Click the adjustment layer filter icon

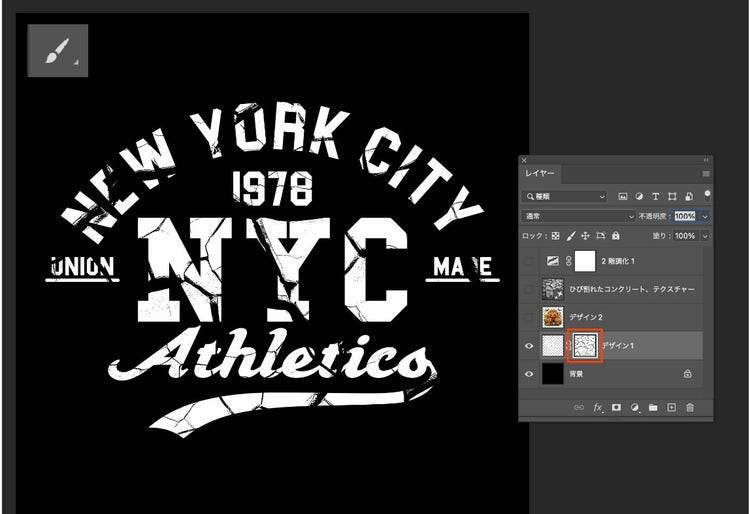(639, 196)
